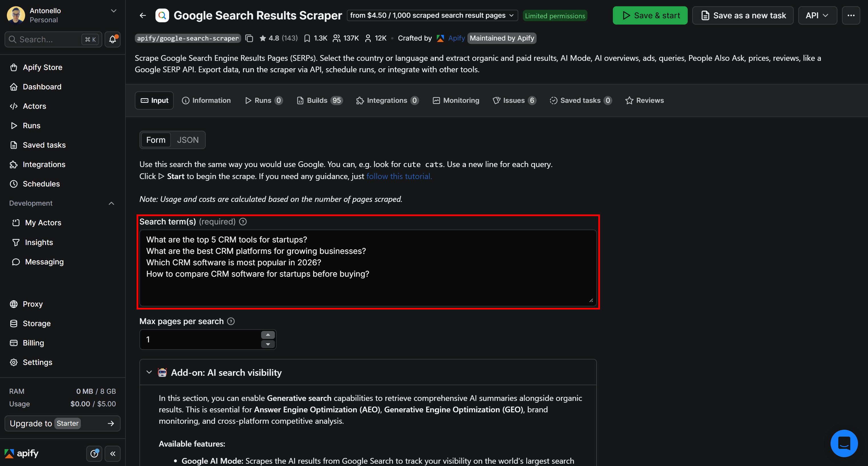Collapse the Development section
The height and width of the screenshot is (466, 868).
click(x=111, y=203)
